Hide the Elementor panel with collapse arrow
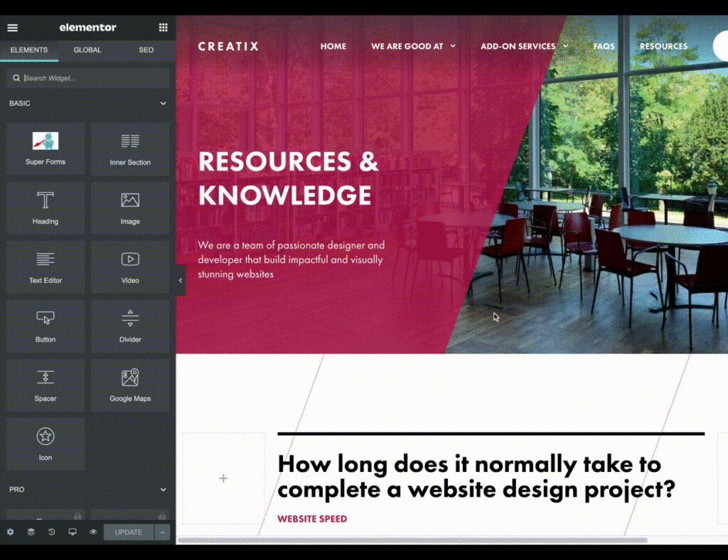Screen dimensions: 728x560 181,280
